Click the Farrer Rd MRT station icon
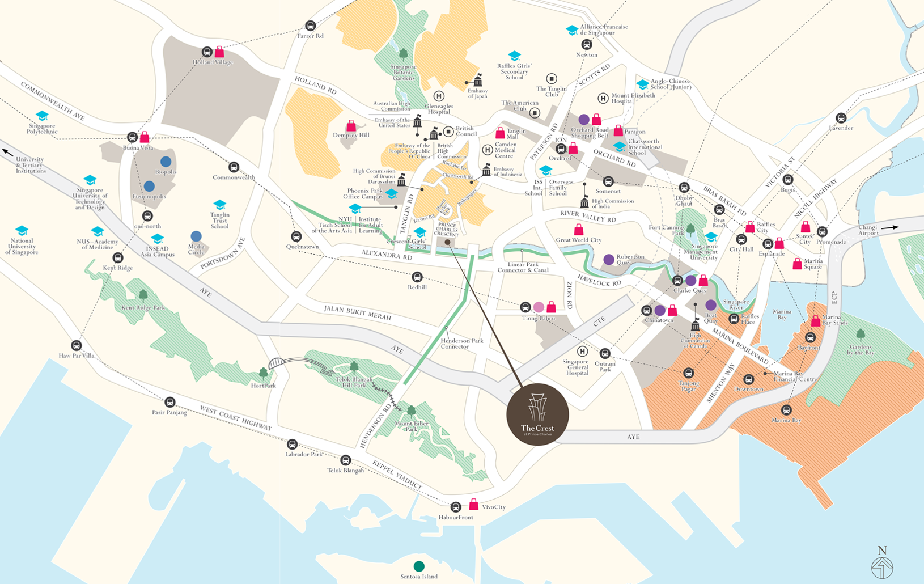 [x=310, y=26]
